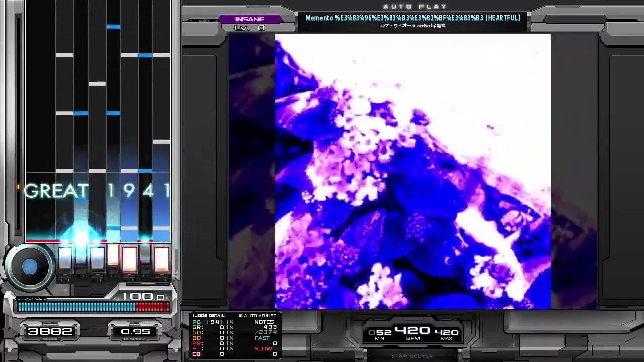
Task: Click the artist name below the title
Action: tap(413, 26)
